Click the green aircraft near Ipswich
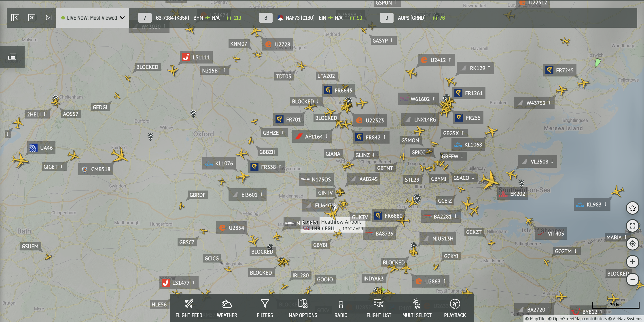644x322 pixels. [x=597, y=63]
